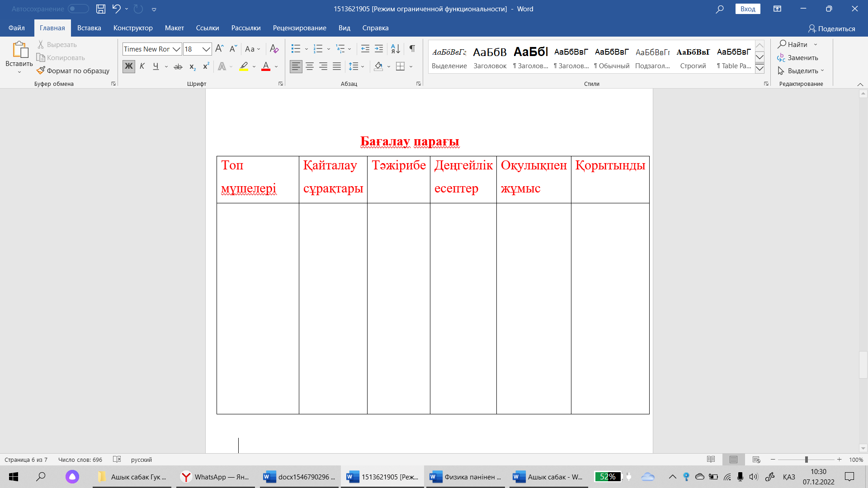The width and height of the screenshot is (868, 488).
Task: Toggle Italic formatting button
Action: (x=142, y=66)
